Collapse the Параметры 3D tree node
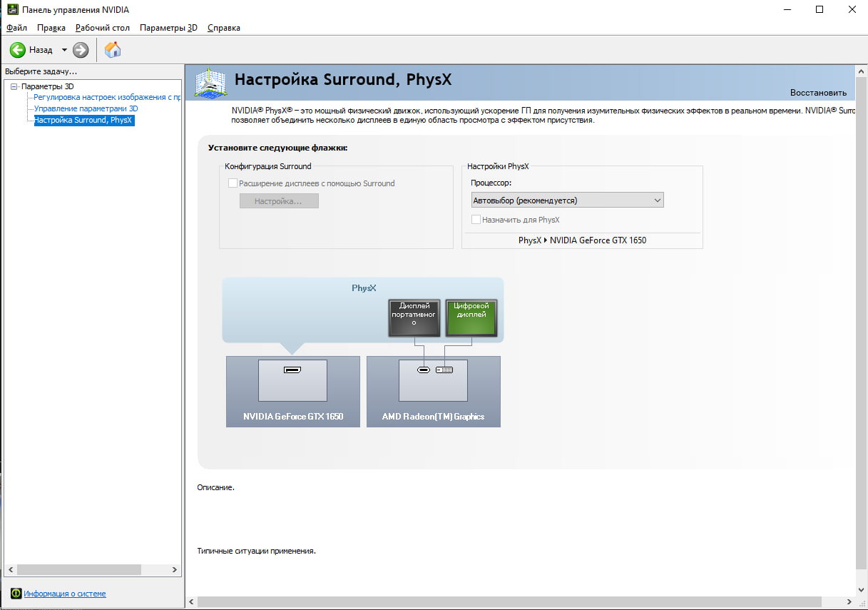Viewport: 868px width, 610px height. (x=14, y=86)
